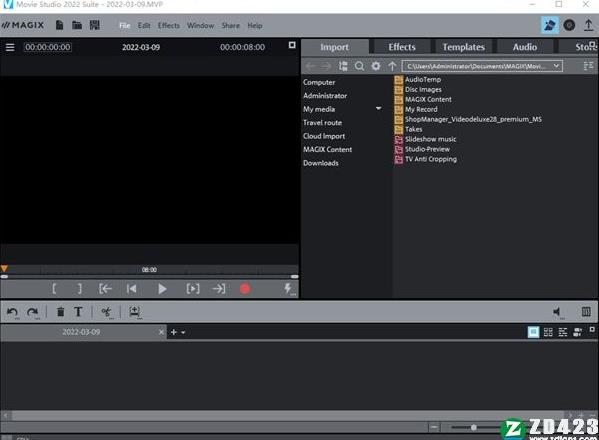Image resolution: width=599 pixels, height=440 pixels.
Task: Open a project using the folder icon
Action: (77, 25)
